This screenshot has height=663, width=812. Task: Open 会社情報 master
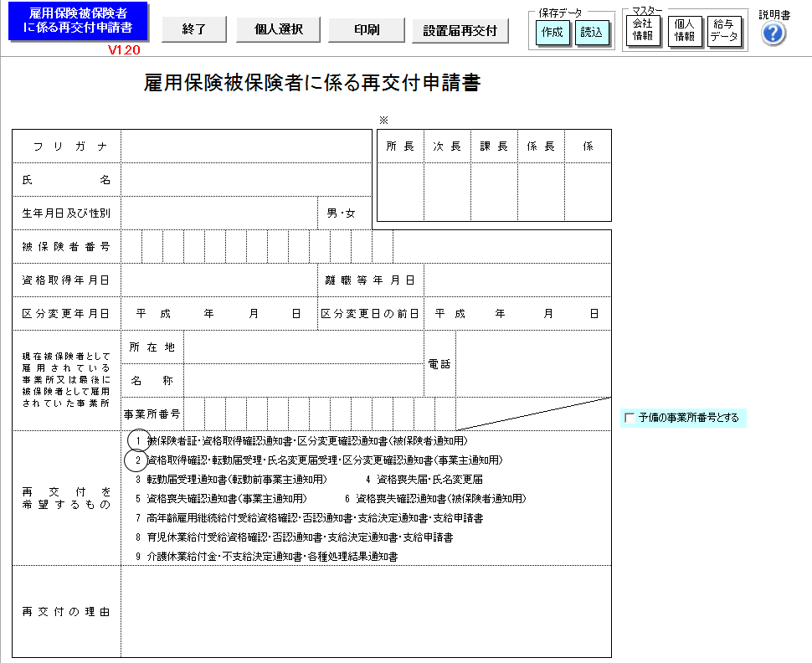point(643,30)
